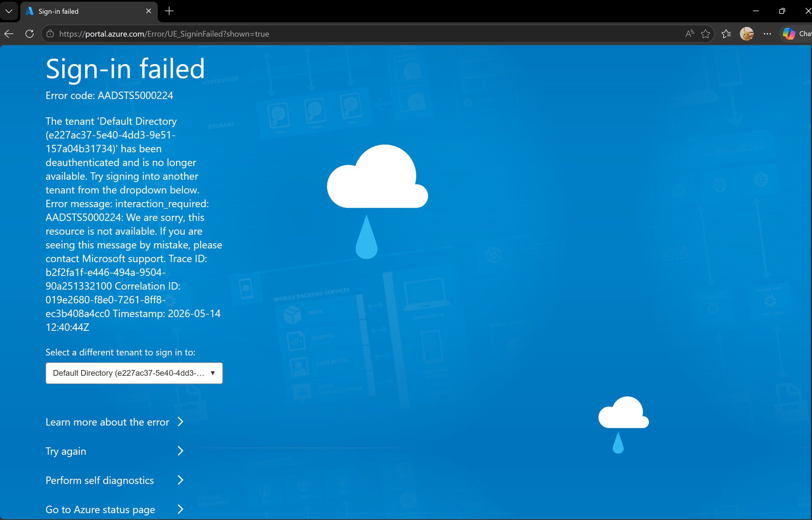812x520 pixels.
Task: Refresh the current page
Action: pyautogui.click(x=30, y=34)
